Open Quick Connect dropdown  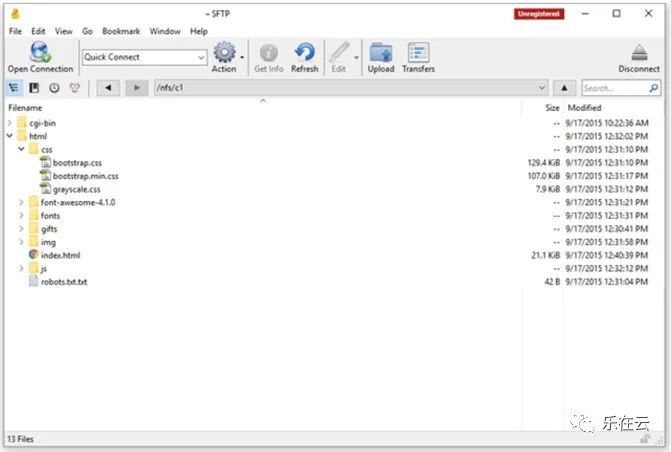pos(201,57)
